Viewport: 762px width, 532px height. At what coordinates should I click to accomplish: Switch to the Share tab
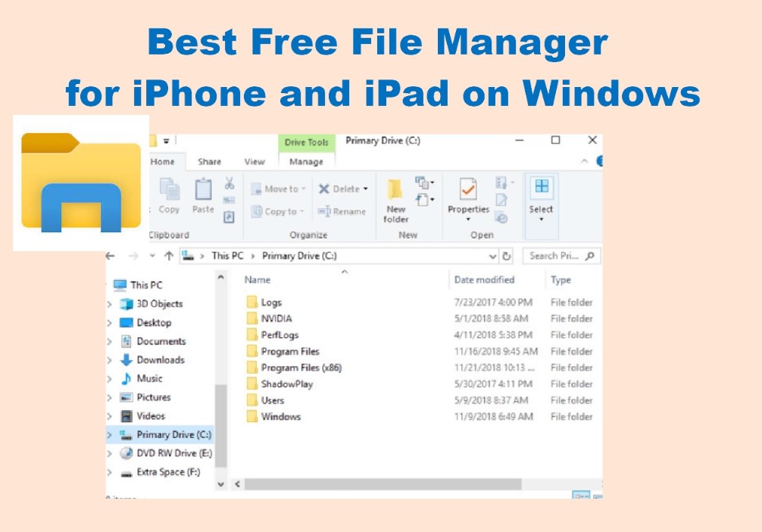coord(211,161)
